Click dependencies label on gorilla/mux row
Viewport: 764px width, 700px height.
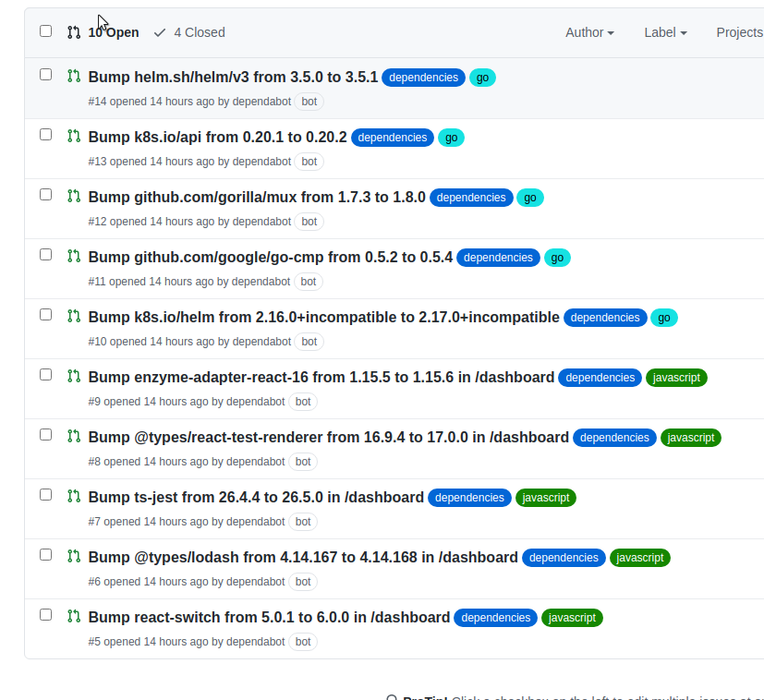[x=471, y=198]
